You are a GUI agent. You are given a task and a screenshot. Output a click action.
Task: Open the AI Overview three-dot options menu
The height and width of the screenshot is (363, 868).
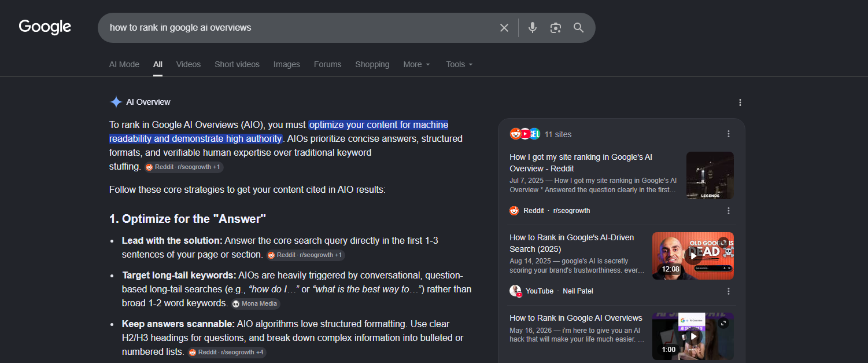tap(740, 102)
